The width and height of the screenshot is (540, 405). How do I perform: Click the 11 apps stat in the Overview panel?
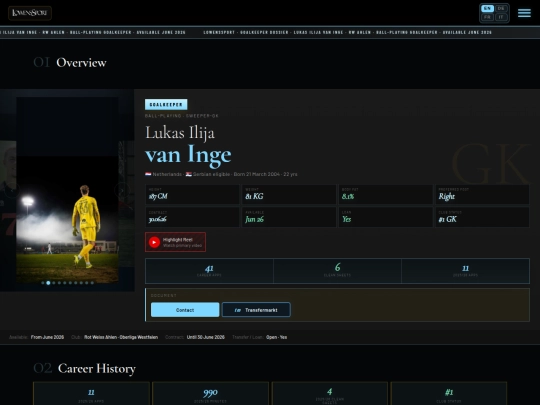(465, 271)
